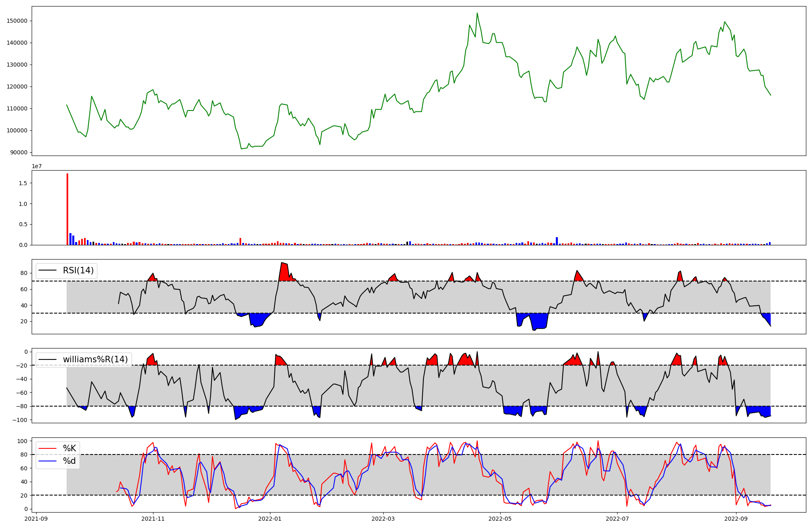812x528 pixels.
Task: Click the 2022-07 date tick label
Action: click(617, 519)
